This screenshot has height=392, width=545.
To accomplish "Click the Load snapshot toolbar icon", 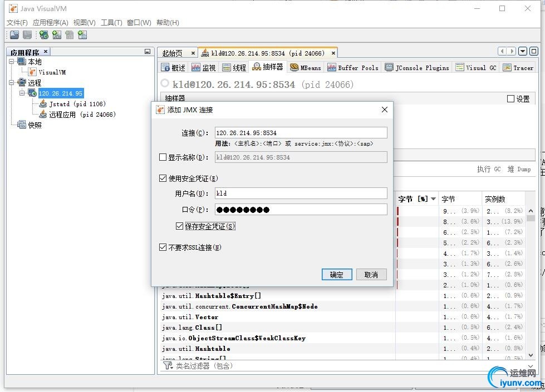I will click(x=14, y=34).
